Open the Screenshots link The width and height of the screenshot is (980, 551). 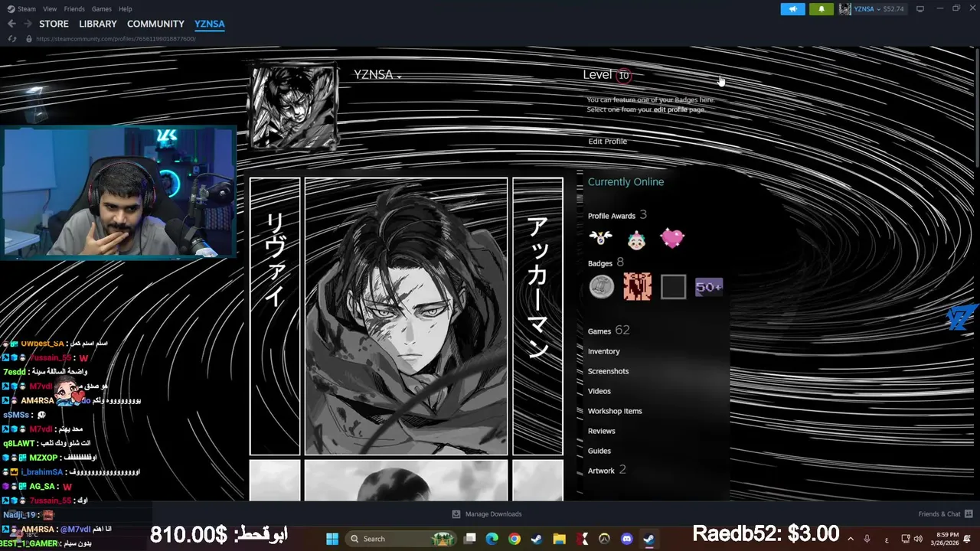point(608,371)
